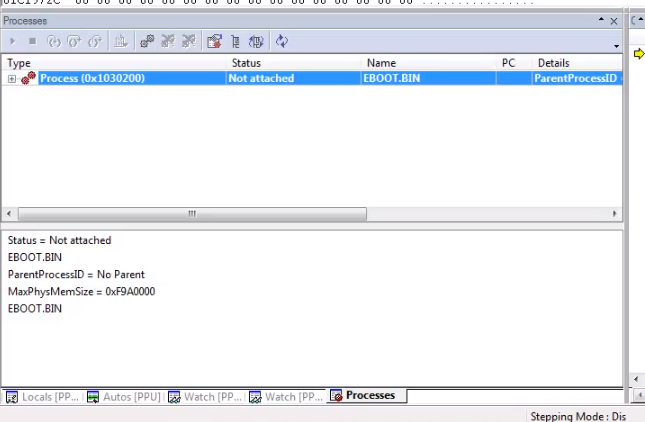
Task: Click the step over icon in Processes toolbar
Action: coord(74,41)
